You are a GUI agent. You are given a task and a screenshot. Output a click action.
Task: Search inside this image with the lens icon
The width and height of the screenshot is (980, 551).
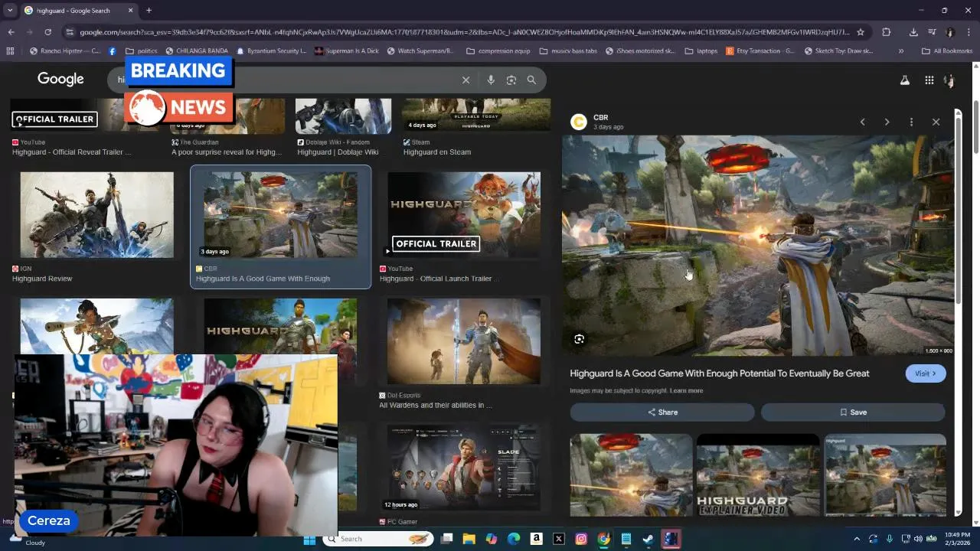579,339
